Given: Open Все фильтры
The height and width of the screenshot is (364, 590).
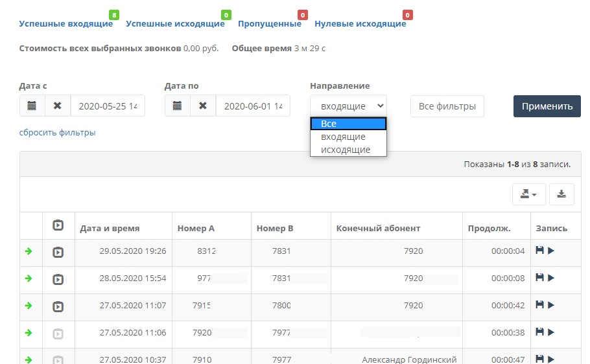Looking at the screenshot, I should pyautogui.click(x=447, y=106).
